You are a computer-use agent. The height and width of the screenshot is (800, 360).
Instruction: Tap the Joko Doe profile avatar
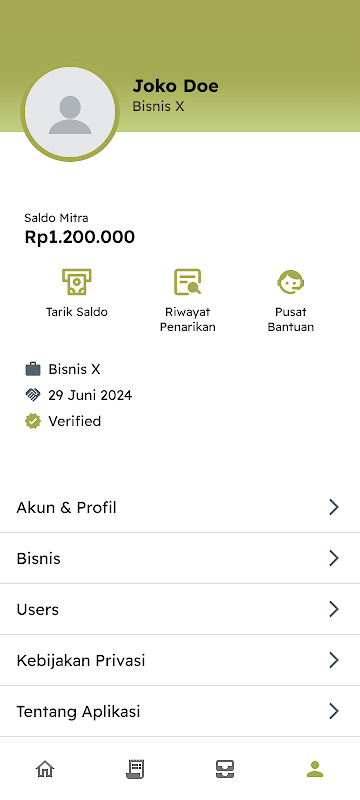[x=70, y=112]
